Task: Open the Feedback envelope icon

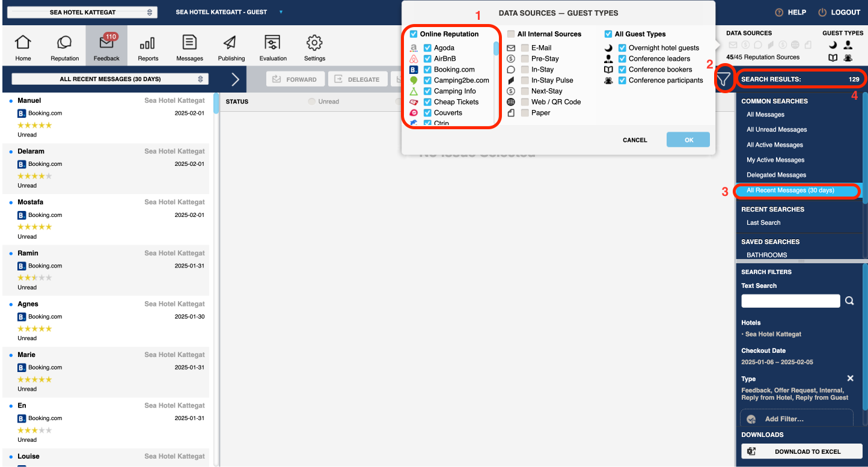Action: coord(106,43)
